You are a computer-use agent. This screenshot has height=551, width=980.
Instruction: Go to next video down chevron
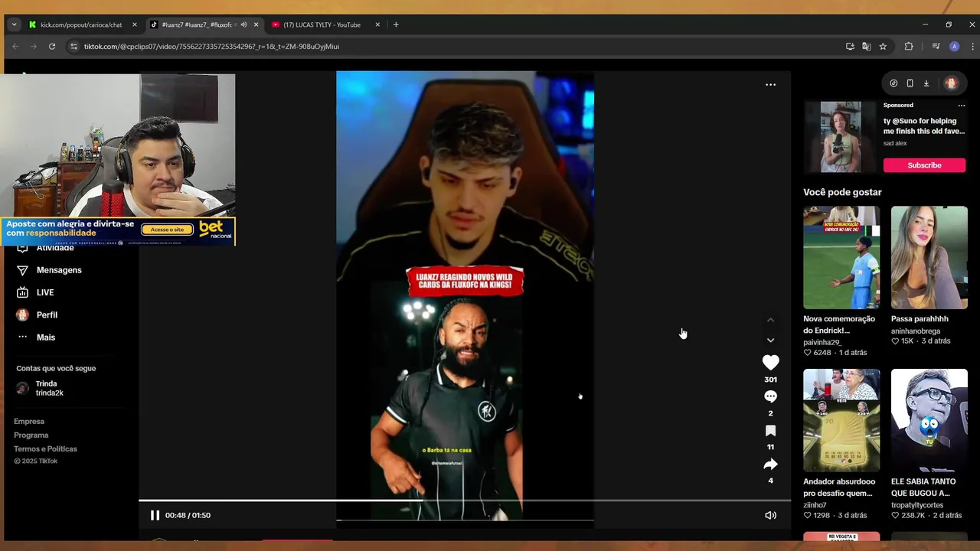click(770, 341)
